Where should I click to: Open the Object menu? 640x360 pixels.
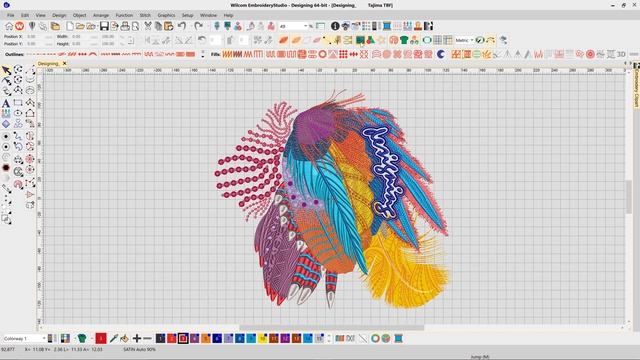pyautogui.click(x=80, y=15)
